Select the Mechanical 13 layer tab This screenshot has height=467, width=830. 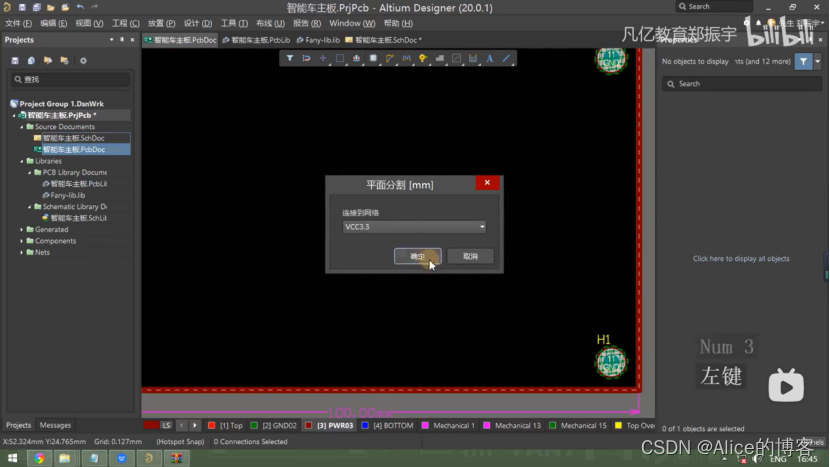[512, 426]
